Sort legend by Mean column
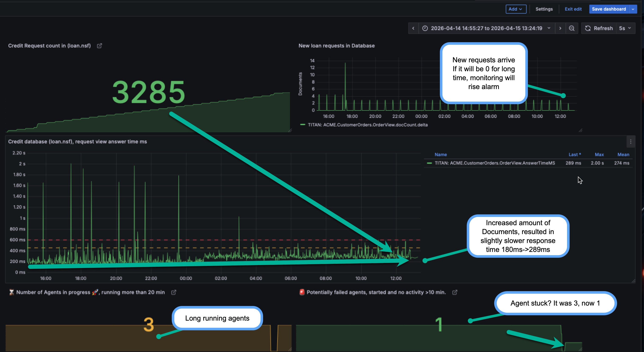 tap(623, 155)
